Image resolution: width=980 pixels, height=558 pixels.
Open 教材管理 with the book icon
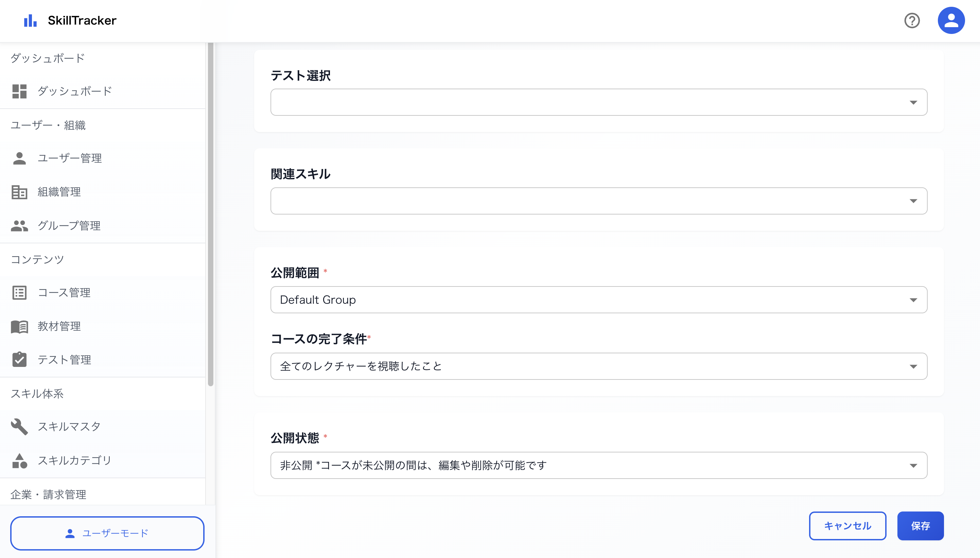(19, 327)
